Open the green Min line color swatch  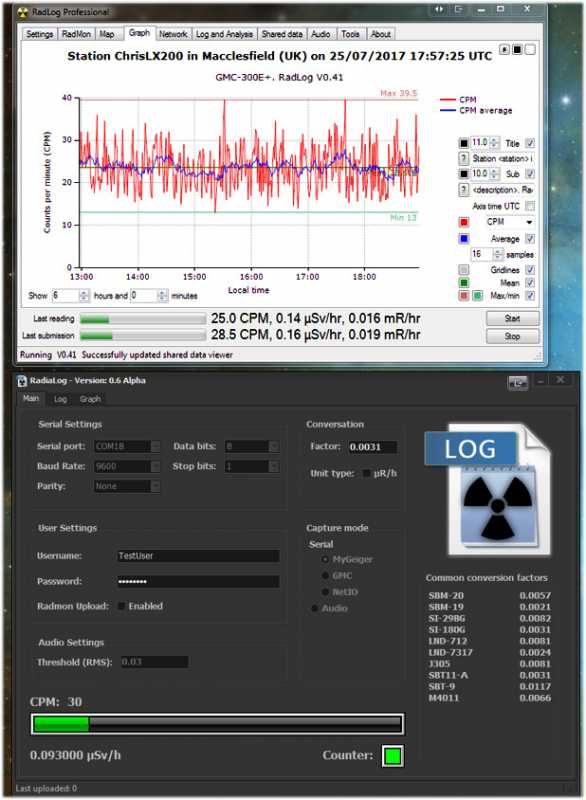(477, 296)
